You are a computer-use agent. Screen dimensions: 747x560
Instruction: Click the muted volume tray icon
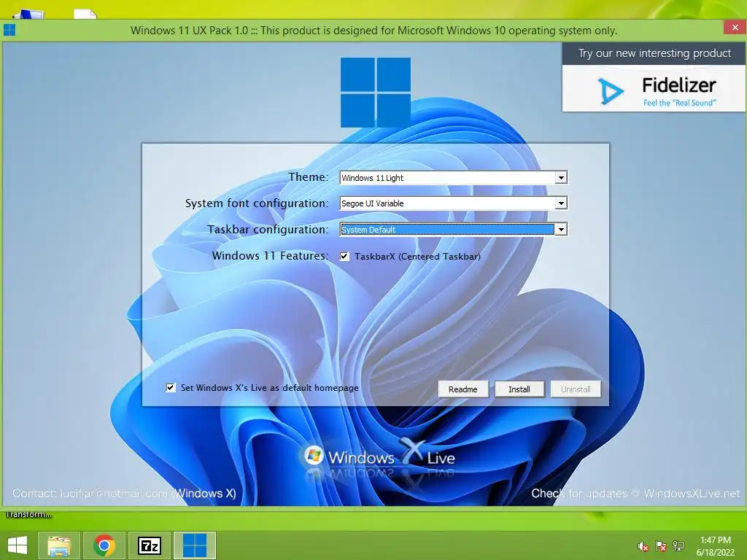point(643,546)
